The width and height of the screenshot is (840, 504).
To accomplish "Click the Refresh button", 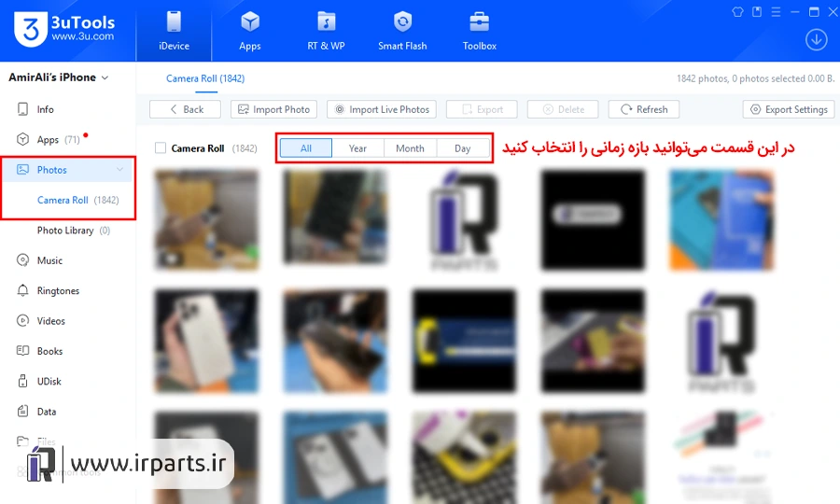I will point(643,109).
